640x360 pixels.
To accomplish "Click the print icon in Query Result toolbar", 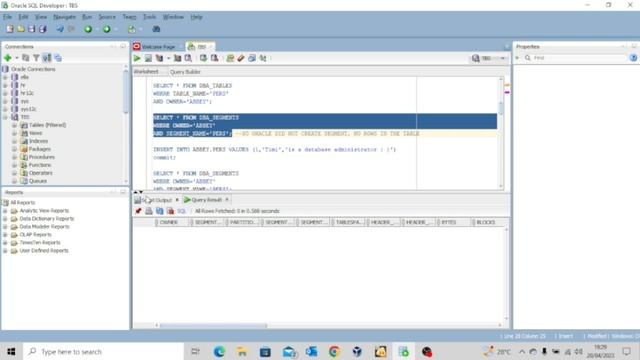I will coord(149,211).
